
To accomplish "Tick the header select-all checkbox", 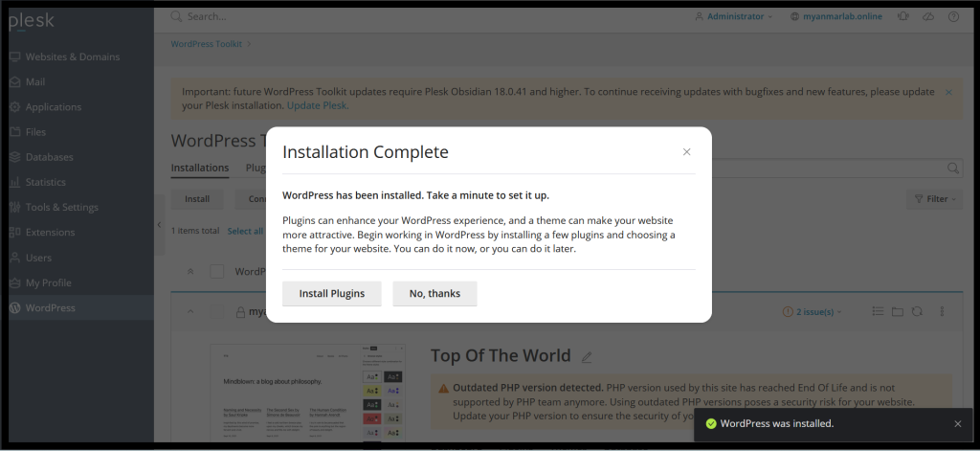I will pyautogui.click(x=217, y=272).
